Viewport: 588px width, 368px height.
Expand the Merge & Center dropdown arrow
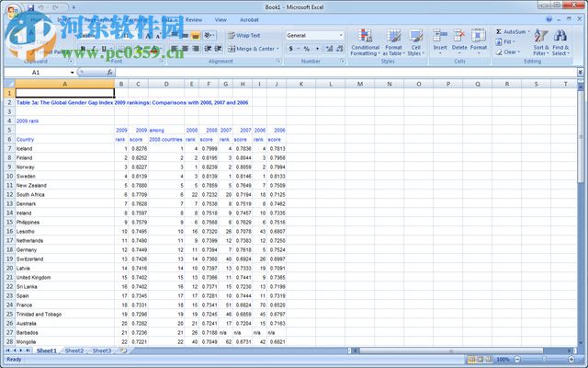277,49
